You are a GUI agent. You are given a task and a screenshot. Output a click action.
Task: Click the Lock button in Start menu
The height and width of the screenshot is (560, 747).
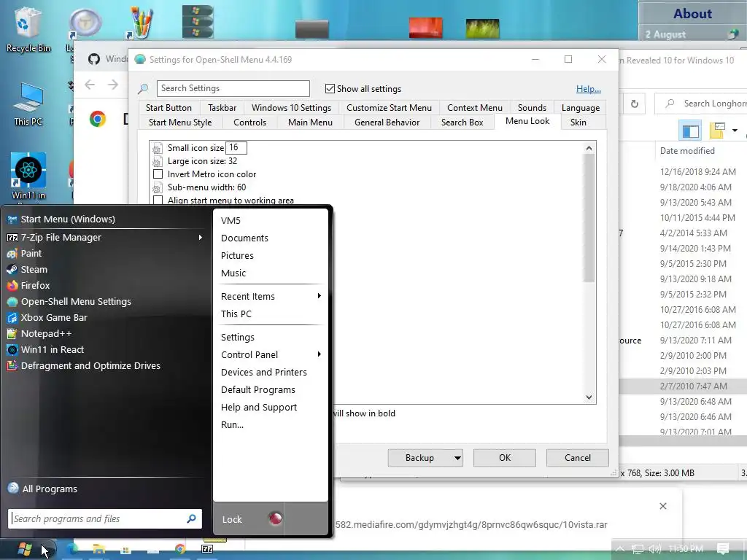[x=232, y=519]
